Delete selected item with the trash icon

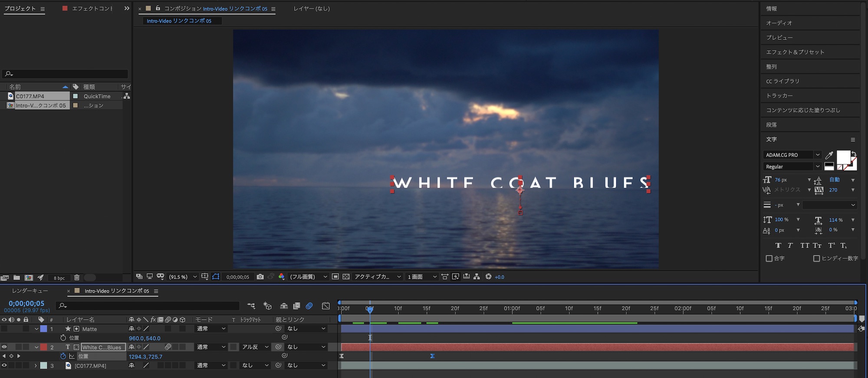pos(77,278)
